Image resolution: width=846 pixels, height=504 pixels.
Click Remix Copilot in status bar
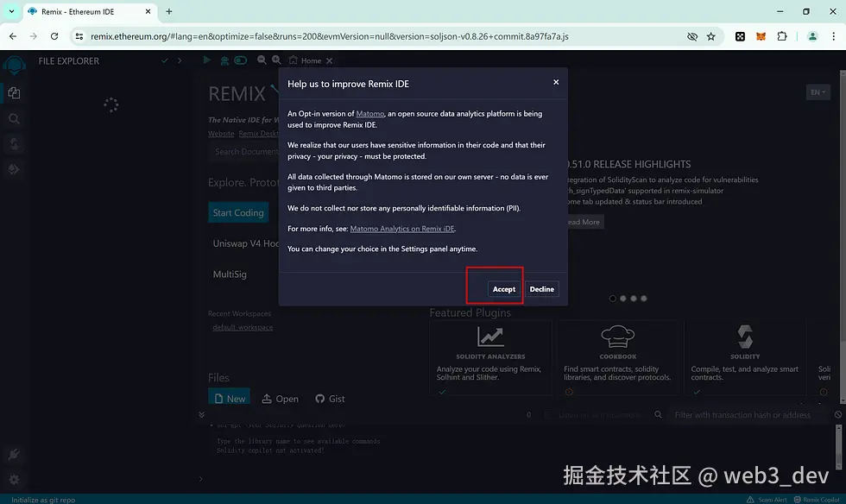click(x=817, y=500)
